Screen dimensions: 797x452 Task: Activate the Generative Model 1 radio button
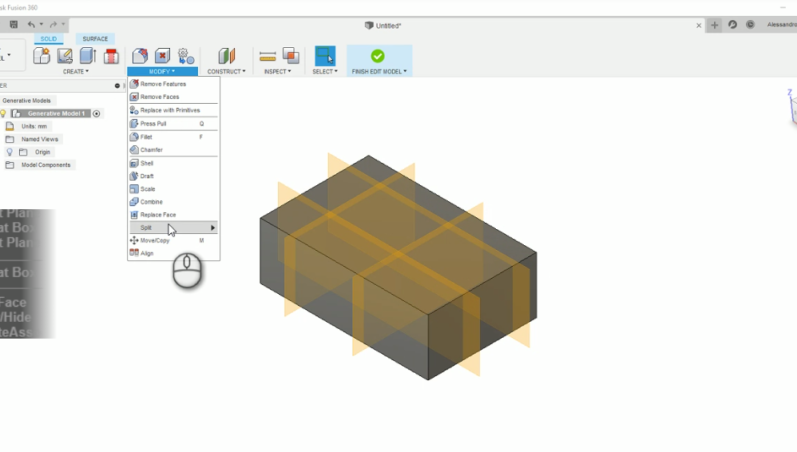coord(97,113)
